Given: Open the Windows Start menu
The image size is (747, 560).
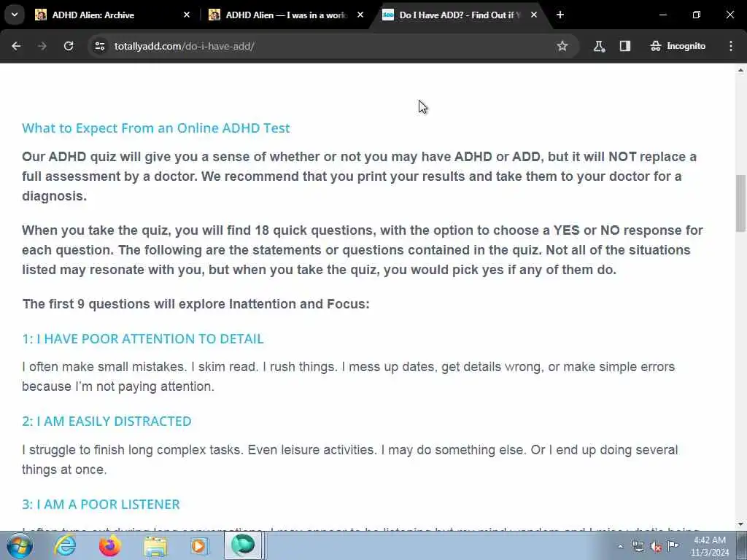Looking at the screenshot, I should pyautogui.click(x=19, y=546).
